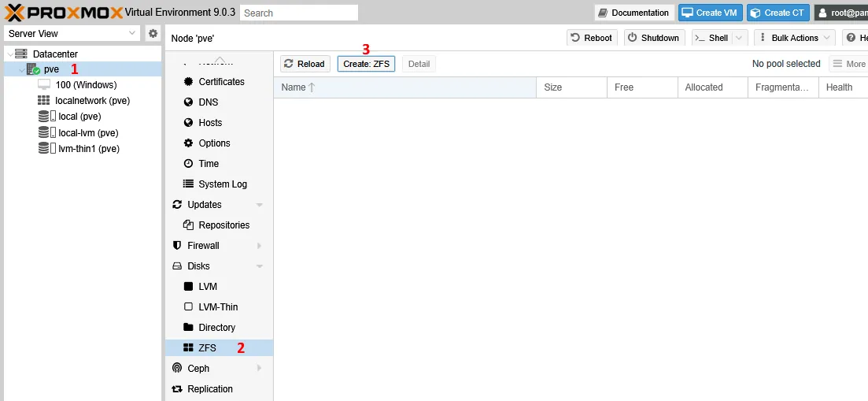Open the Shell dropdown arrow

point(739,38)
